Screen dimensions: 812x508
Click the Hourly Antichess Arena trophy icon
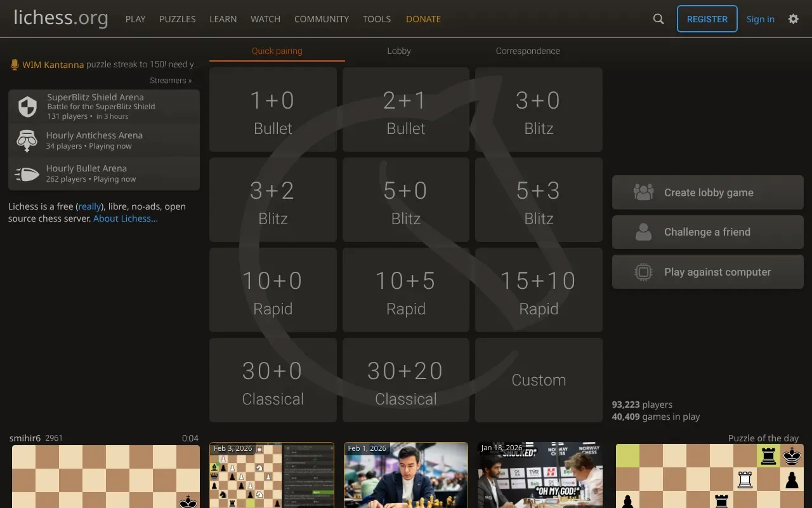27,142
